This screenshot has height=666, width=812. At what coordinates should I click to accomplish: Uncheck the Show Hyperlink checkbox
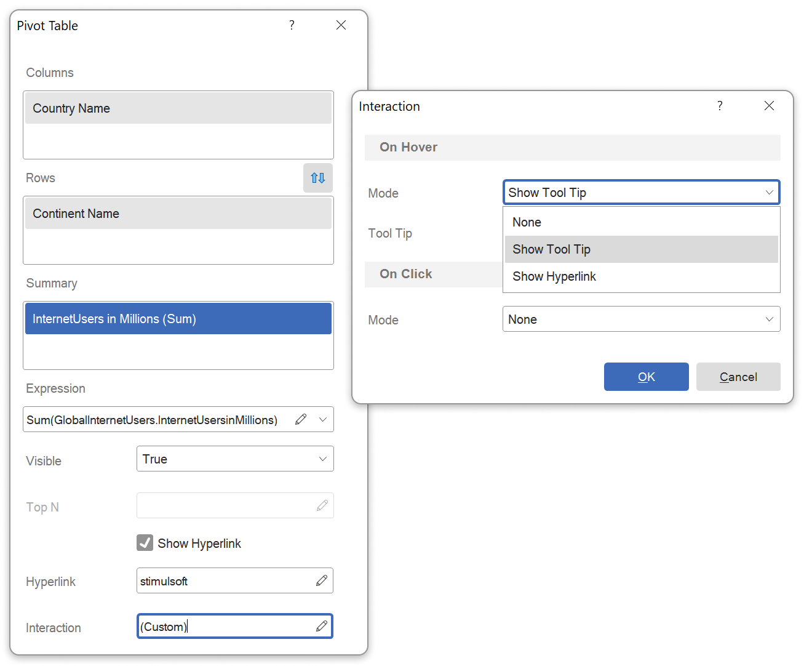144,542
